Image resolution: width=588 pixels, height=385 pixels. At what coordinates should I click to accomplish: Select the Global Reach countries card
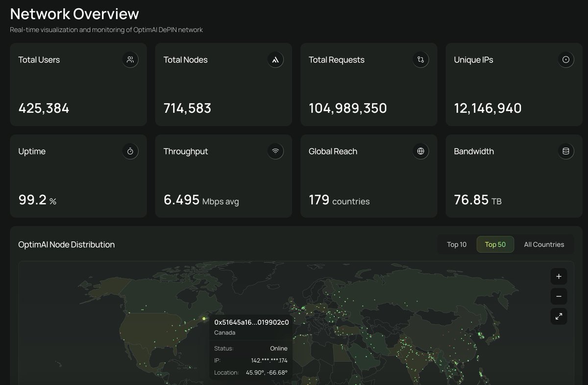368,176
